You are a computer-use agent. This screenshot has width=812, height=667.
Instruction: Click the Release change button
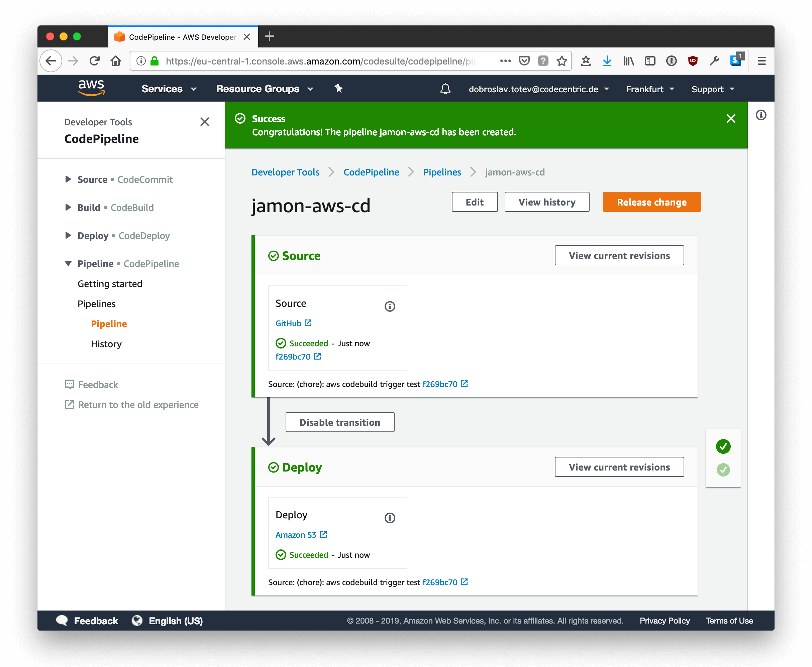651,202
